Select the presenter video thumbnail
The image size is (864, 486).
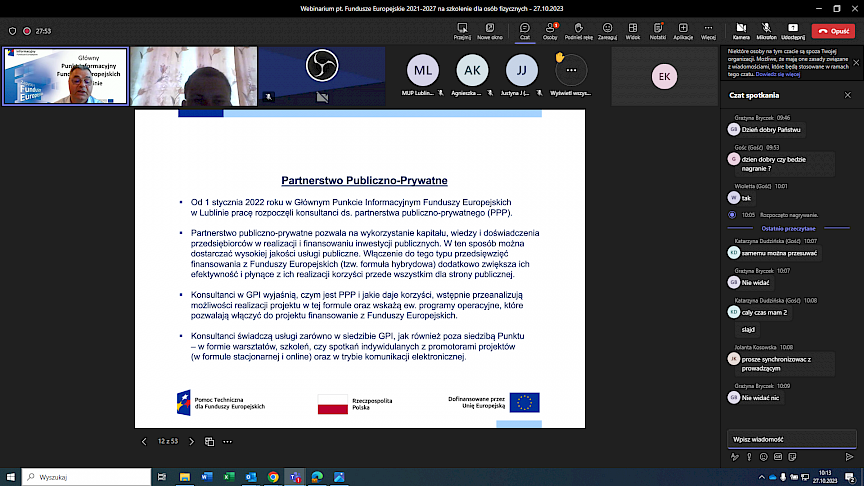coord(66,76)
